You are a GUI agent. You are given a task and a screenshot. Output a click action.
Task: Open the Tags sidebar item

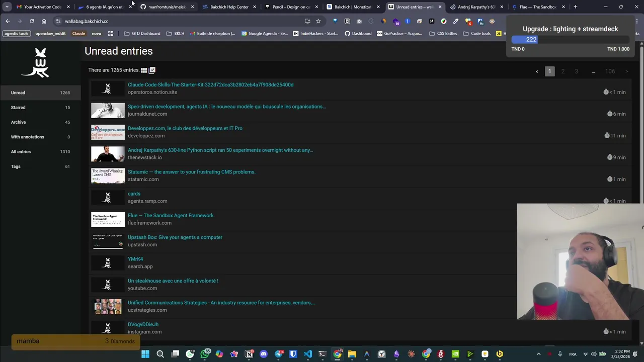(x=40, y=166)
